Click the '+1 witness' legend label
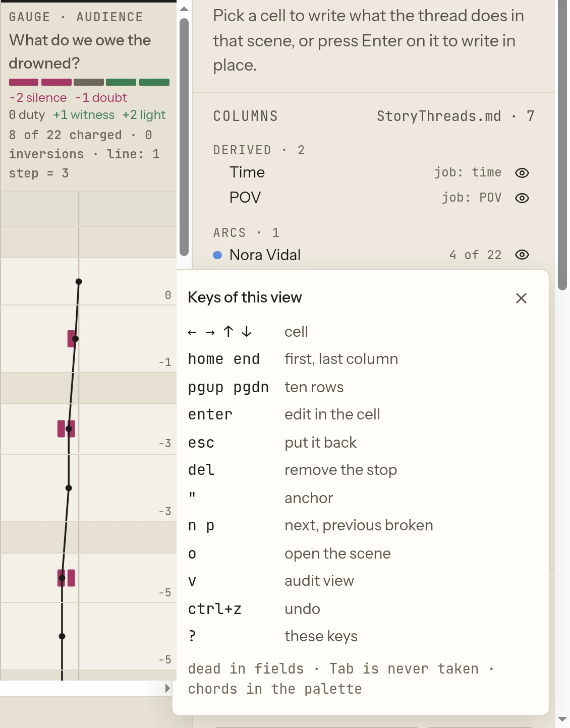Viewport: 570px width, 728px height. click(x=84, y=115)
